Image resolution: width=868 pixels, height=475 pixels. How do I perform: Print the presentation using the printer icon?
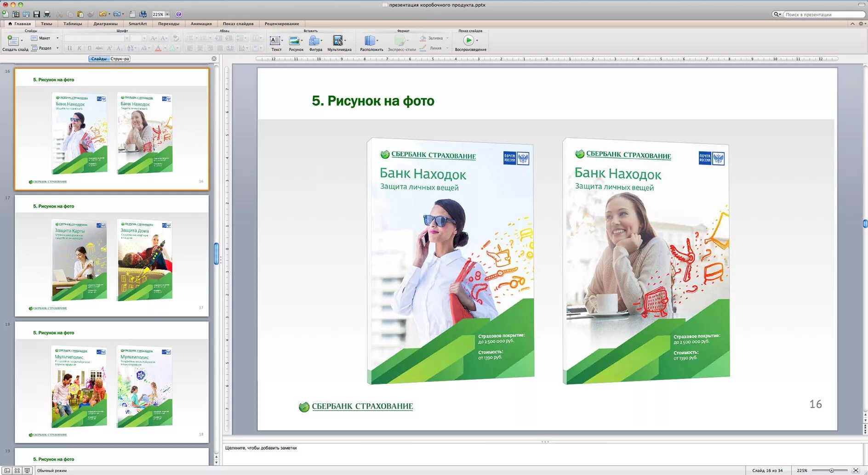[x=46, y=14]
